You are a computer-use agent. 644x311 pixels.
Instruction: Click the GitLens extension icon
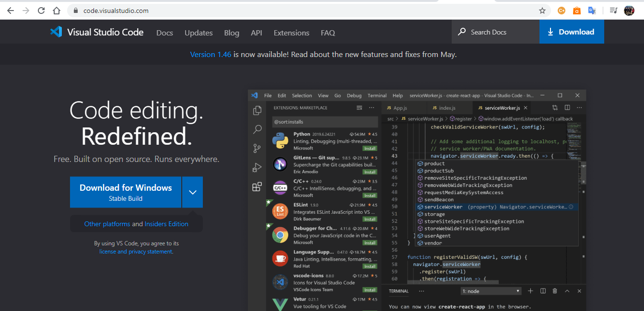pyautogui.click(x=280, y=164)
